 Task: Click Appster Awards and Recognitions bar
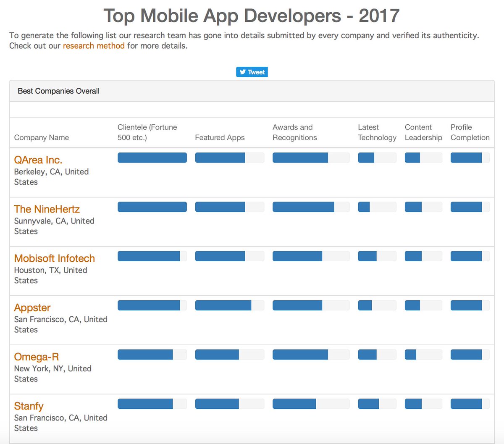(x=311, y=305)
